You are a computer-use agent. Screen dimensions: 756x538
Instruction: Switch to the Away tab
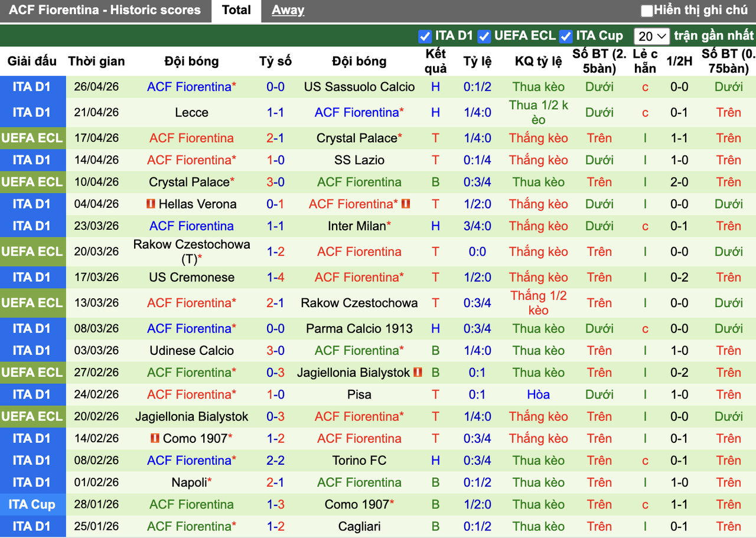(x=288, y=11)
